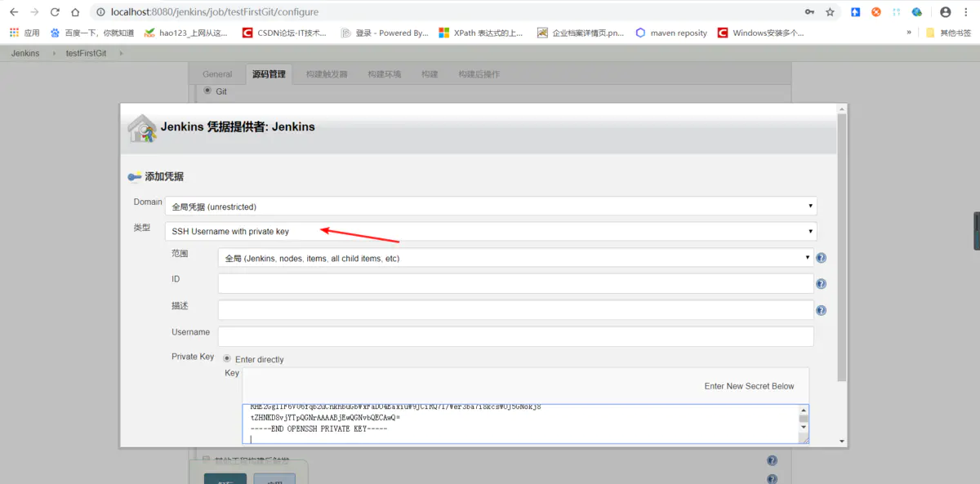Open help for the ID field
980x484 pixels.
pos(822,284)
